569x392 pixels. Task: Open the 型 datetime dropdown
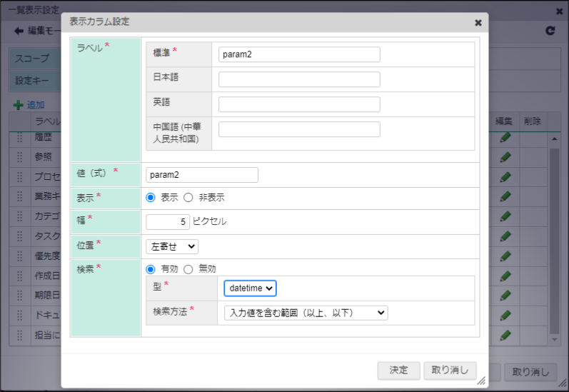coord(250,288)
